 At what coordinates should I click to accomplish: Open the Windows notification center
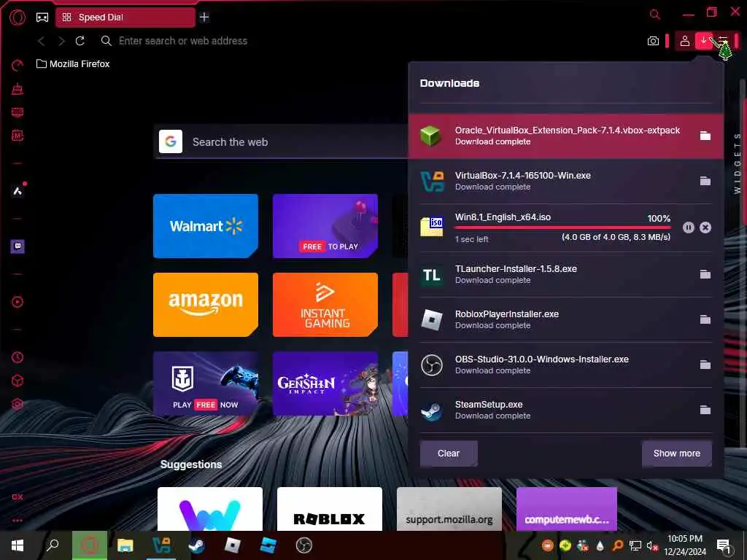[x=723, y=545]
